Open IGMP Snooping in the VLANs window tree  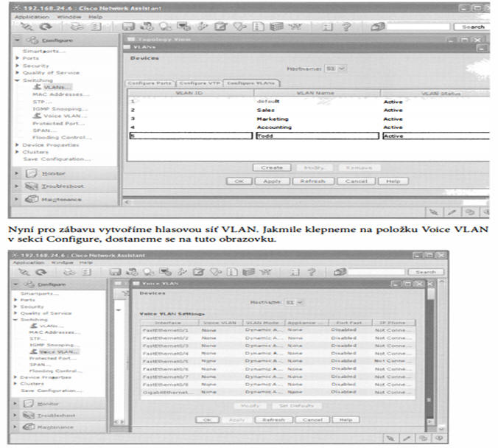60,108
